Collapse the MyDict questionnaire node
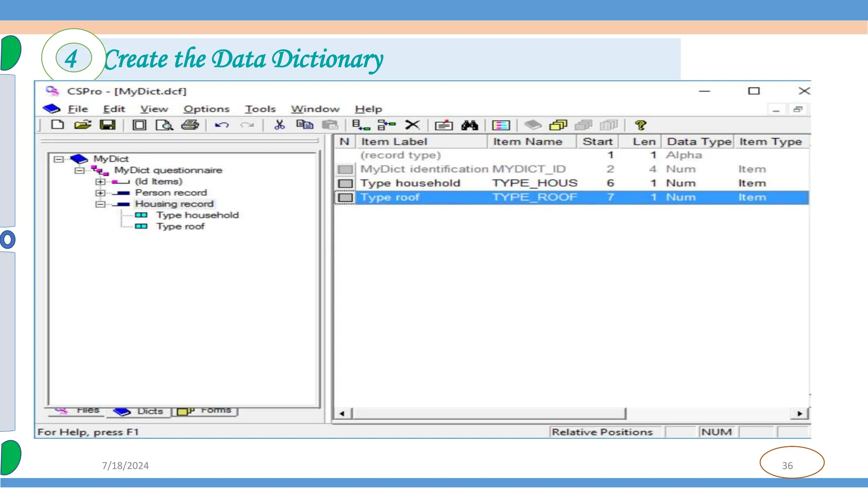Screen dimensions: 868x488 click(x=79, y=170)
